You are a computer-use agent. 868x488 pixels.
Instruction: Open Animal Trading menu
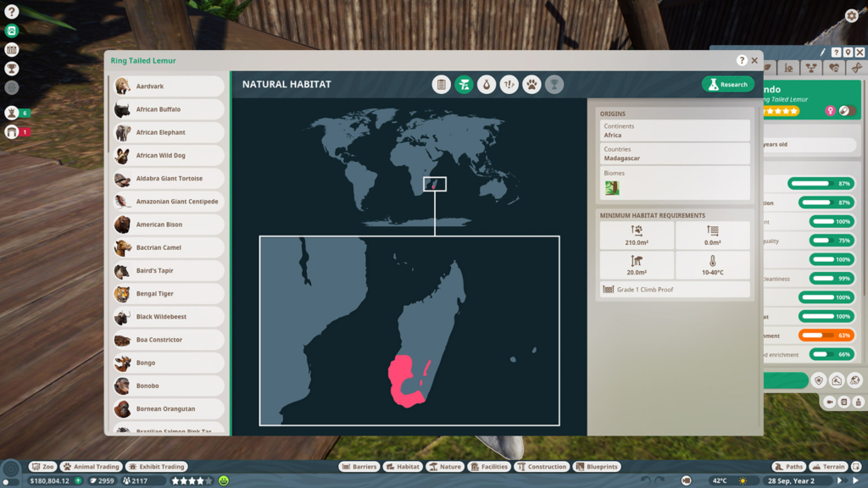(92, 467)
